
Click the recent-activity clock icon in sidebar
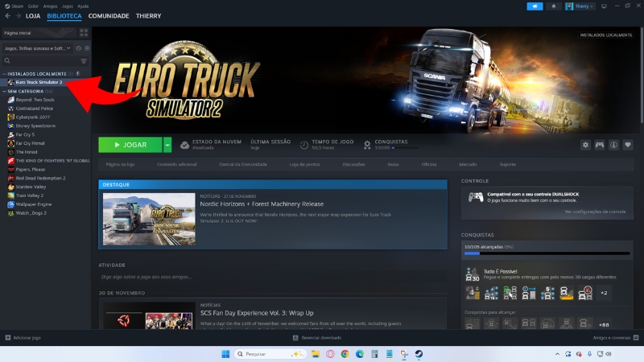(78, 48)
